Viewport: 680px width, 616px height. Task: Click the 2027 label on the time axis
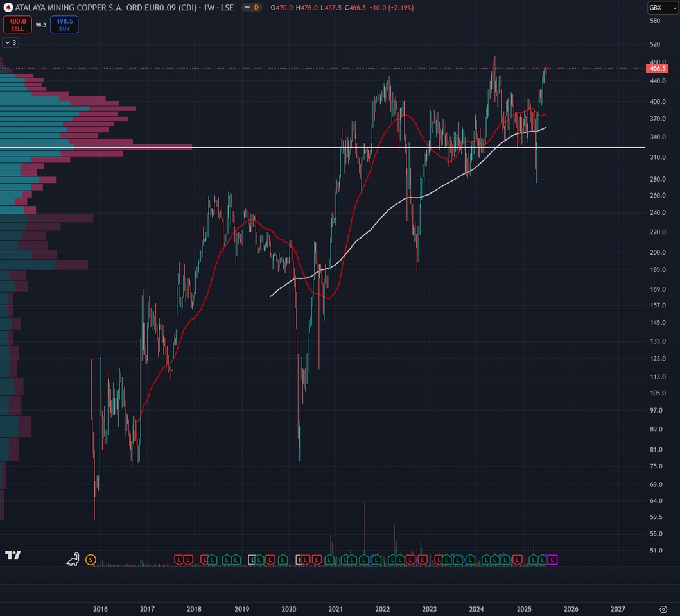pyautogui.click(x=618, y=609)
